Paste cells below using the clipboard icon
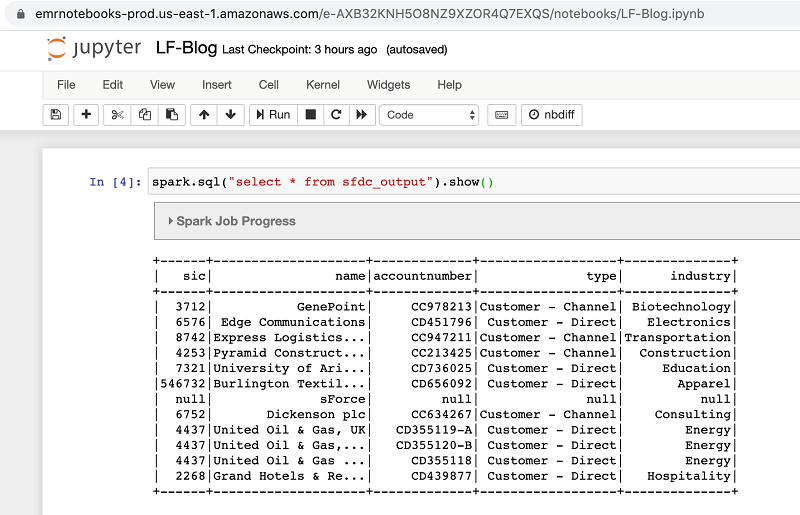Screen dimensions: 800x515 172,115
